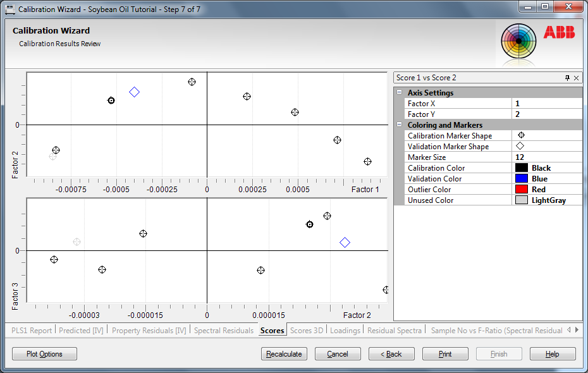Click the black diamond marker in upper plot

click(134, 92)
